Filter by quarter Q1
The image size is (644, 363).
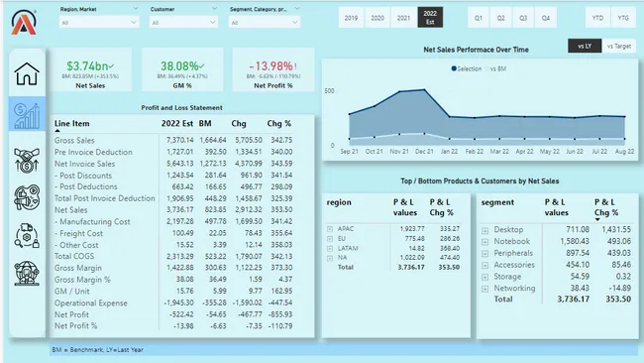coord(479,18)
